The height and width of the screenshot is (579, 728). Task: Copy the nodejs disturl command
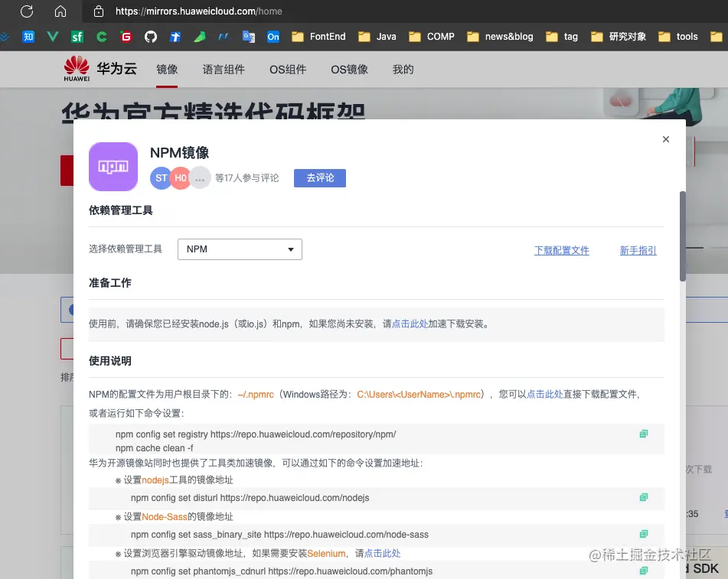point(643,496)
